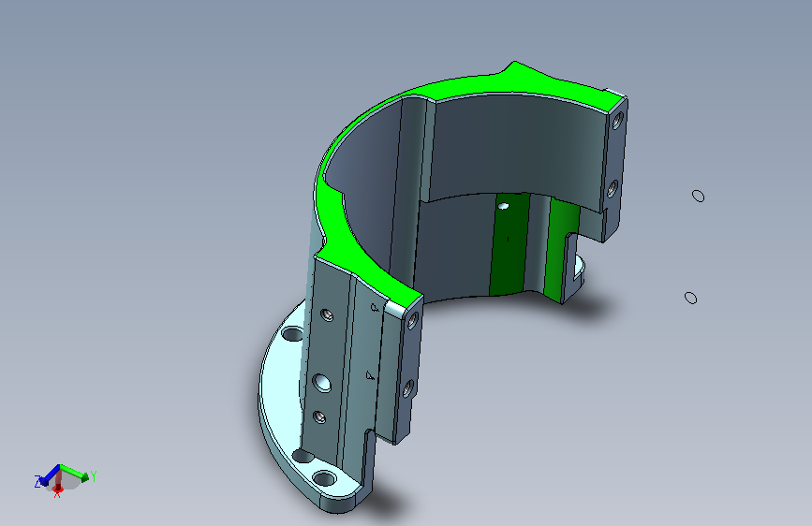The width and height of the screenshot is (812, 526).
Task: Select lower bolt hole on near clamp end face
Action: [x=408, y=388]
